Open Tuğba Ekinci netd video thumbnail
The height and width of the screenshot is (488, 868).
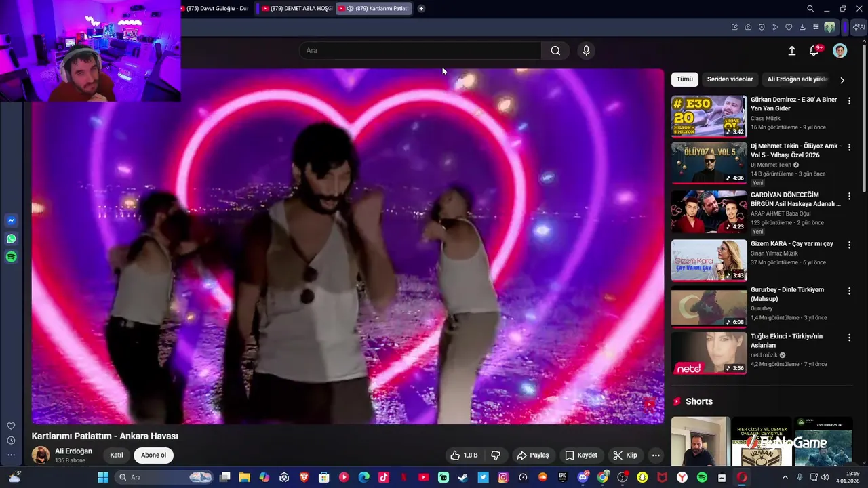click(709, 353)
